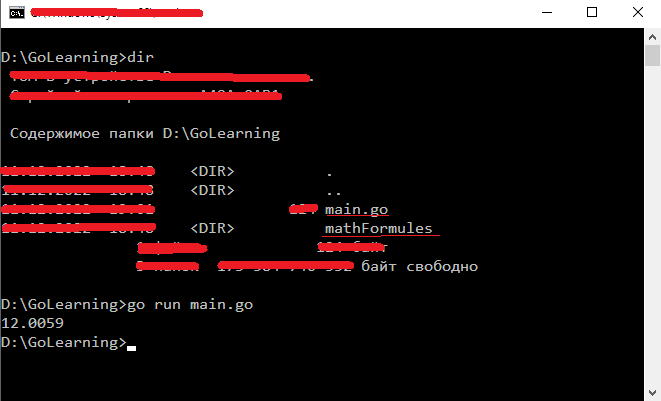Maximize the command prompt window
This screenshot has height=401, width=661.
[592, 13]
